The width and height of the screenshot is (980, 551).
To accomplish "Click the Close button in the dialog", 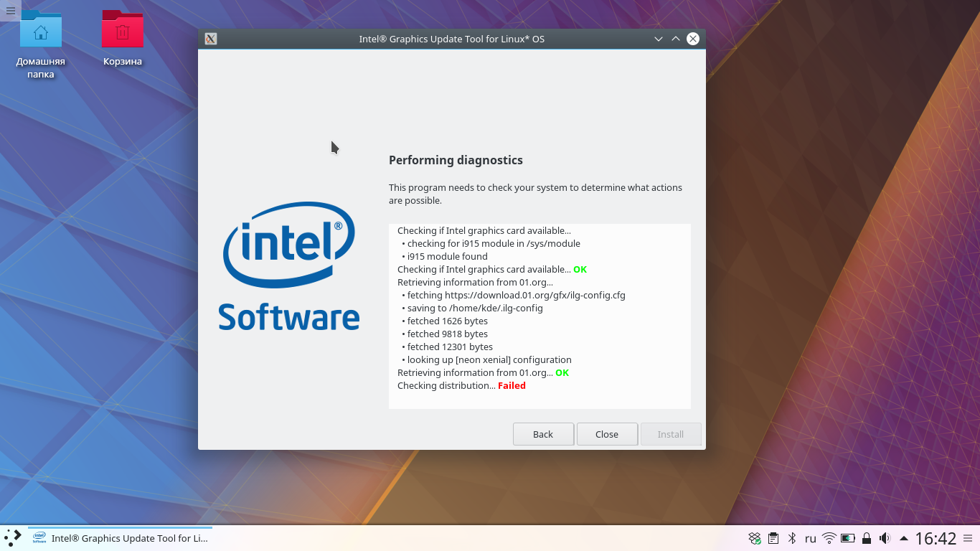I will coord(607,434).
